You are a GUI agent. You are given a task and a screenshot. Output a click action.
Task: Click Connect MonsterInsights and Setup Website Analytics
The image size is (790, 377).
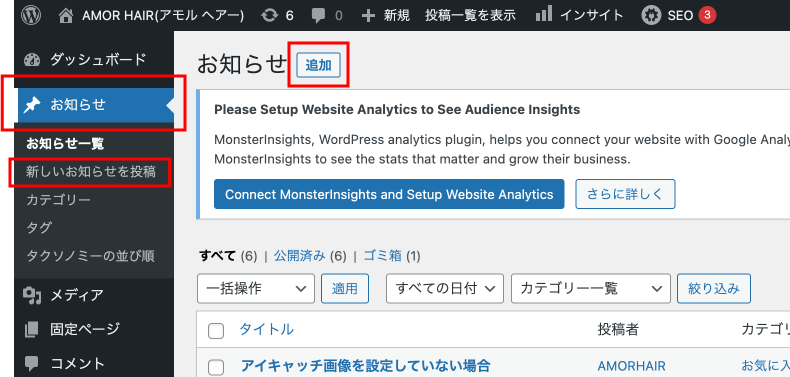[389, 194]
